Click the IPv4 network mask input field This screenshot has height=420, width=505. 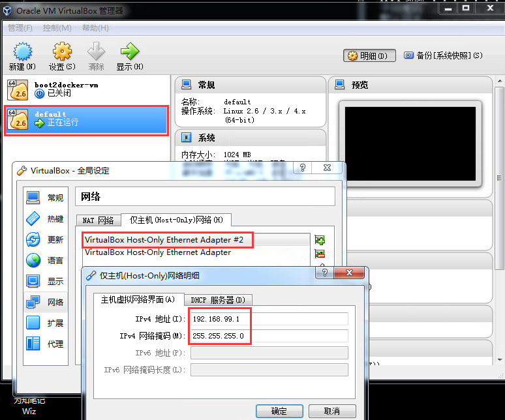pyautogui.click(x=269, y=336)
